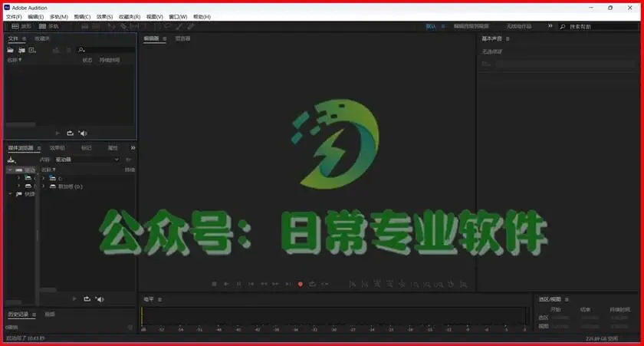Open the 帮助(H) menu
This screenshot has width=644, height=346.
pos(202,17)
